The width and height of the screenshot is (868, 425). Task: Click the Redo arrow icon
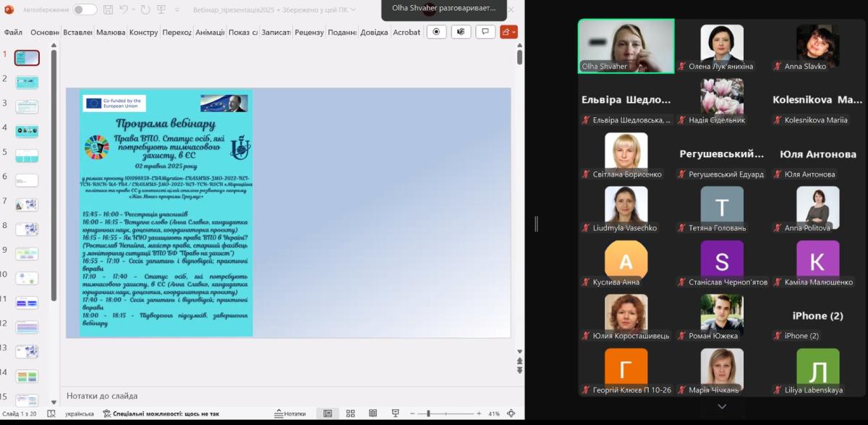pos(146,9)
